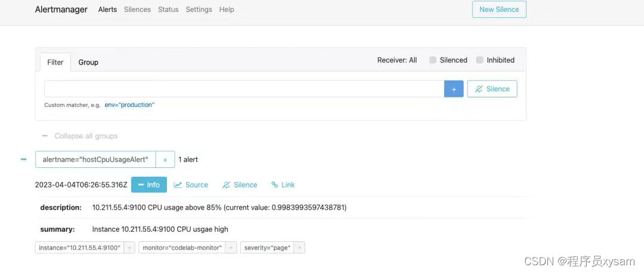Click plus next to alertname hostCpuUsageAlert
Viewport: 644px width, 273px height.
point(165,159)
